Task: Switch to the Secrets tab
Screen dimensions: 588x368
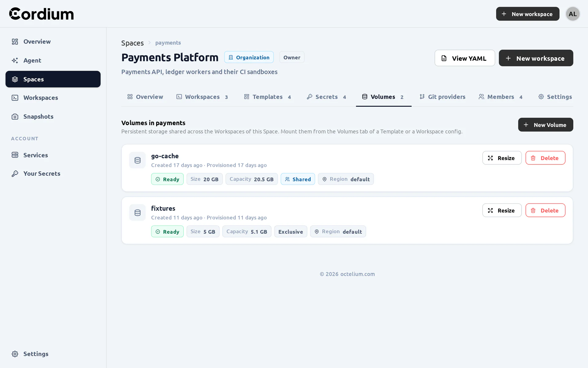Action: (x=326, y=97)
